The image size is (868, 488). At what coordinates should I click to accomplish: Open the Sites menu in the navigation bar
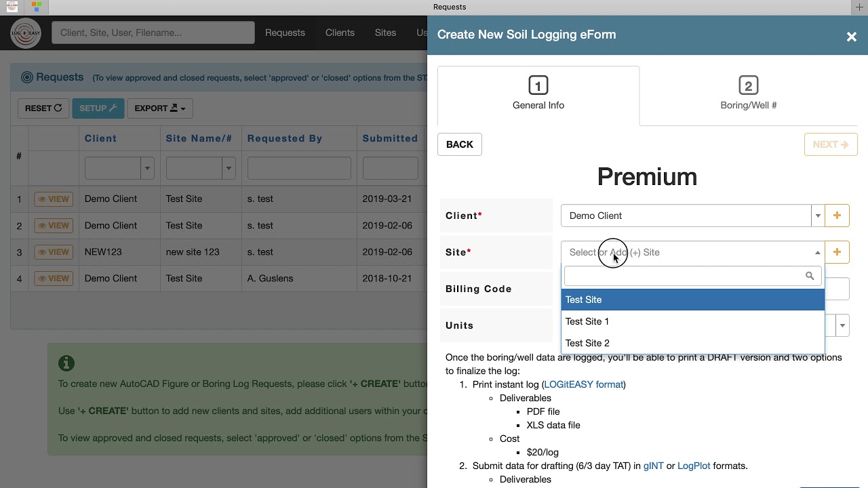385,33
